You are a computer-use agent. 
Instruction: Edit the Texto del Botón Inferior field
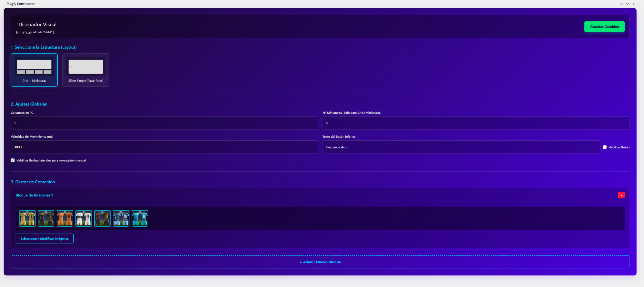[461, 147]
